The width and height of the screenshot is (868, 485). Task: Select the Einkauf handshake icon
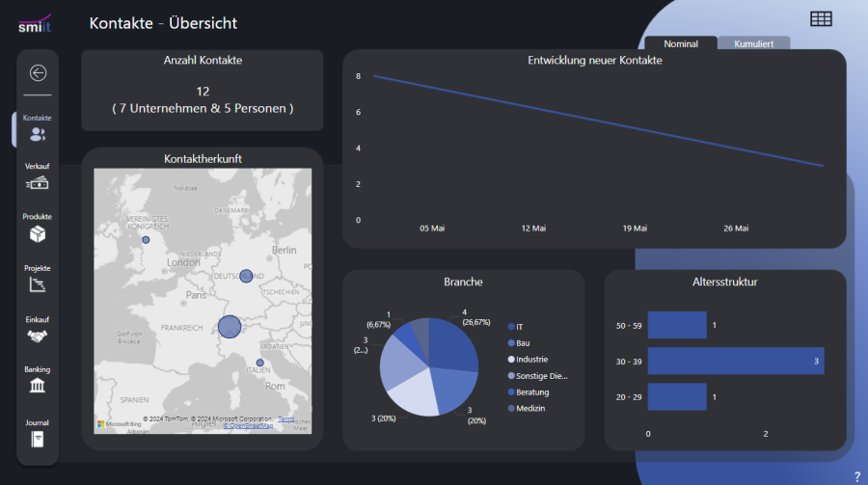pyautogui.click(x=38, y=337)
